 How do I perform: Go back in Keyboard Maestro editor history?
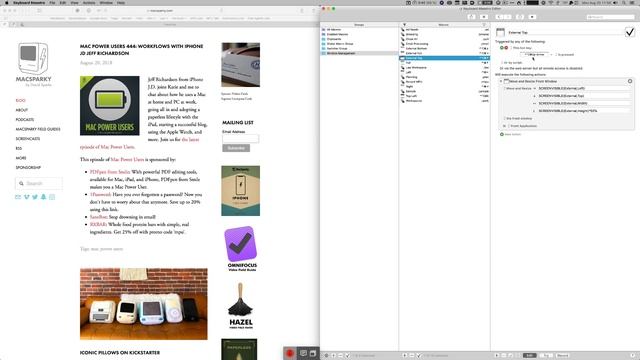[499, 17]
